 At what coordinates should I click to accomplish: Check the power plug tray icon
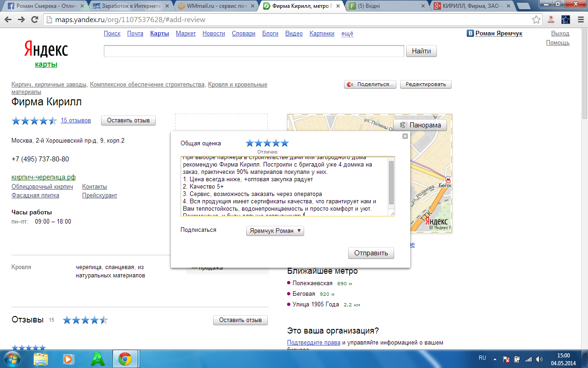[517, 359]
